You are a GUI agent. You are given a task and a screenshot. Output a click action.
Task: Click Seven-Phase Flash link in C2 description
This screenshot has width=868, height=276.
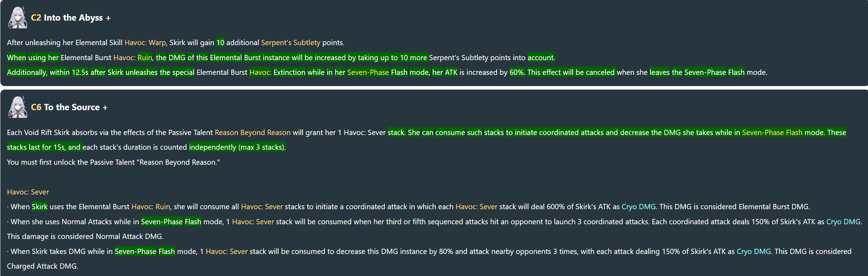point(377,72)
